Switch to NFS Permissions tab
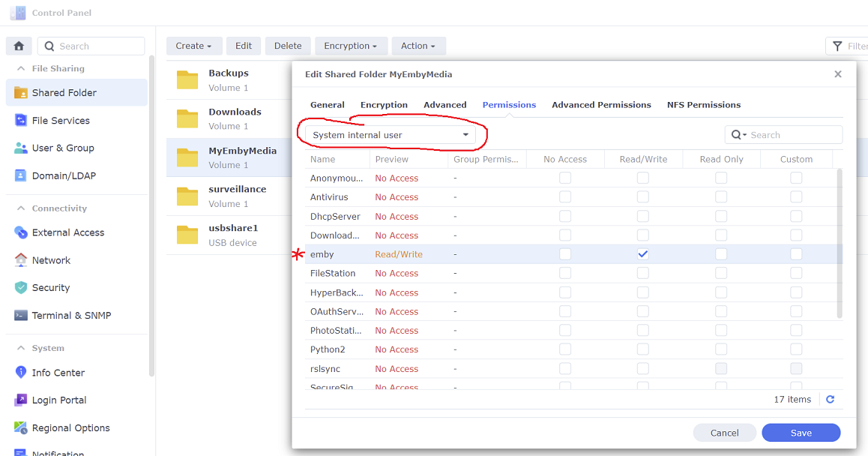868x456 pixels. pos(703,105)
